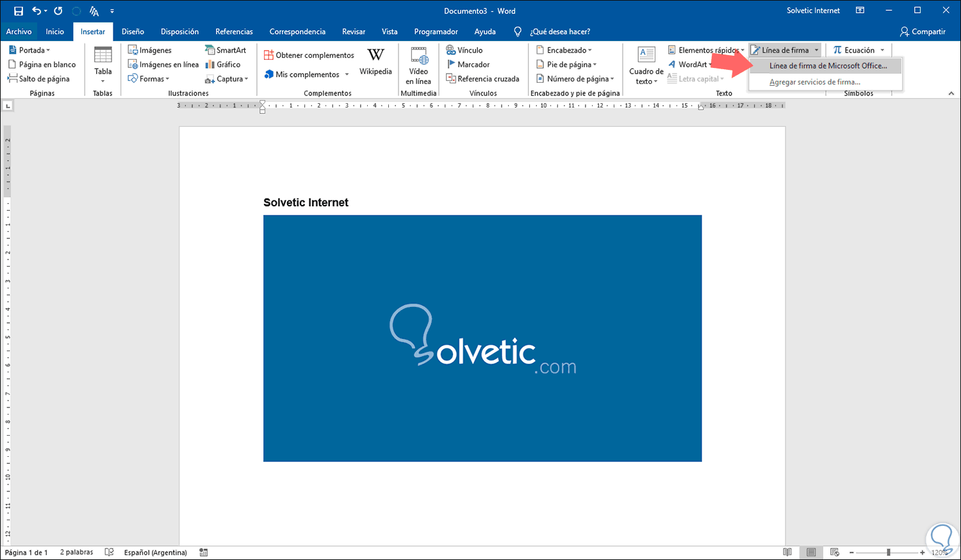Switch to the Revisar tab
The image size is (961, 560).
tap(354, 31)
